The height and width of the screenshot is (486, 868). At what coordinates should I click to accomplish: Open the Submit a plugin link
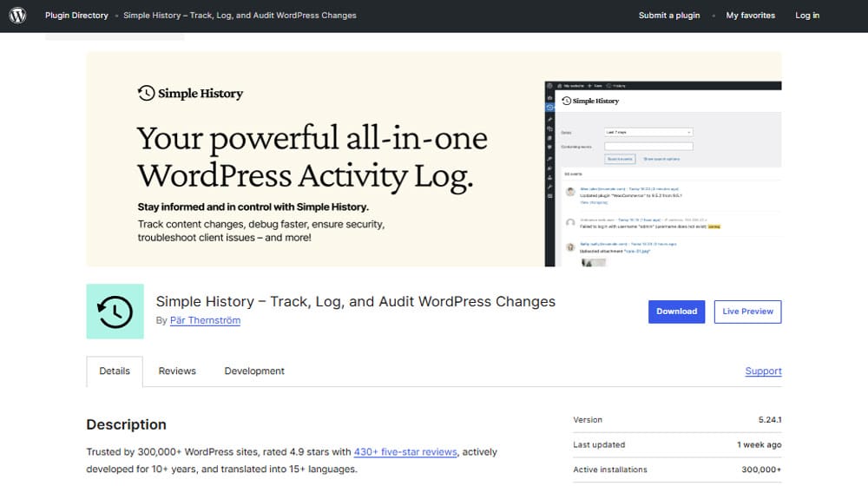pos(669,16)
